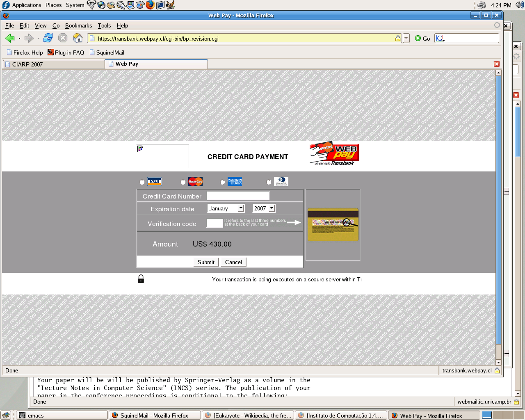Select the Visa card radio button
525x420 pixels.
142,182
